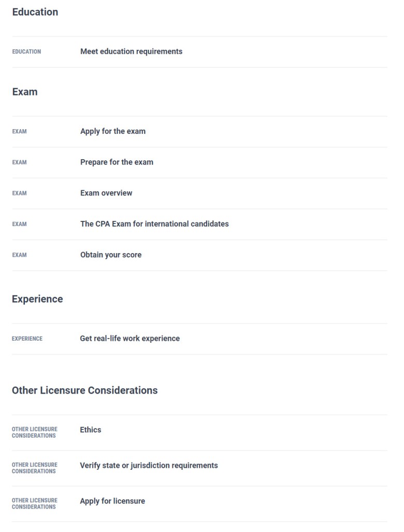Open Verify state or jurisdiction requirements
404x532 pixels.
tap(148, 466)
